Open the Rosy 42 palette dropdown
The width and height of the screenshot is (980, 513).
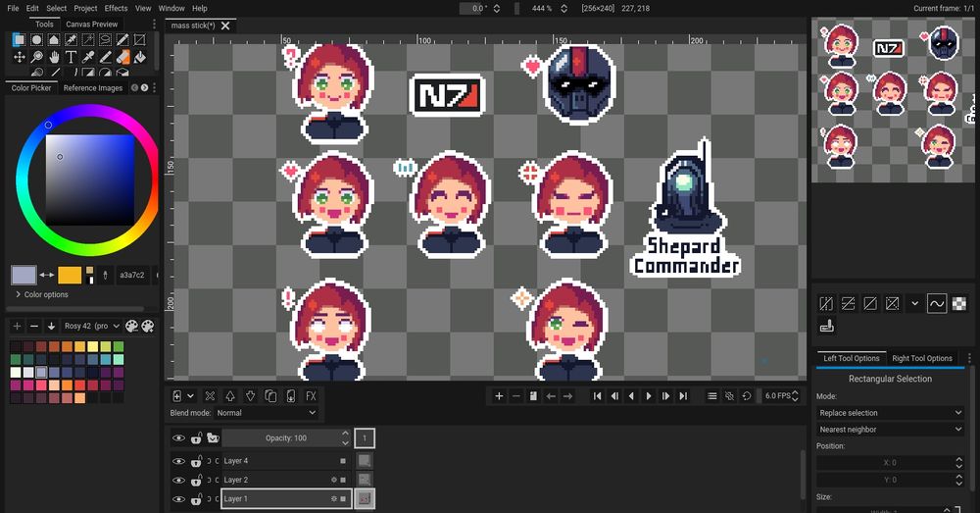pos(92,326)
